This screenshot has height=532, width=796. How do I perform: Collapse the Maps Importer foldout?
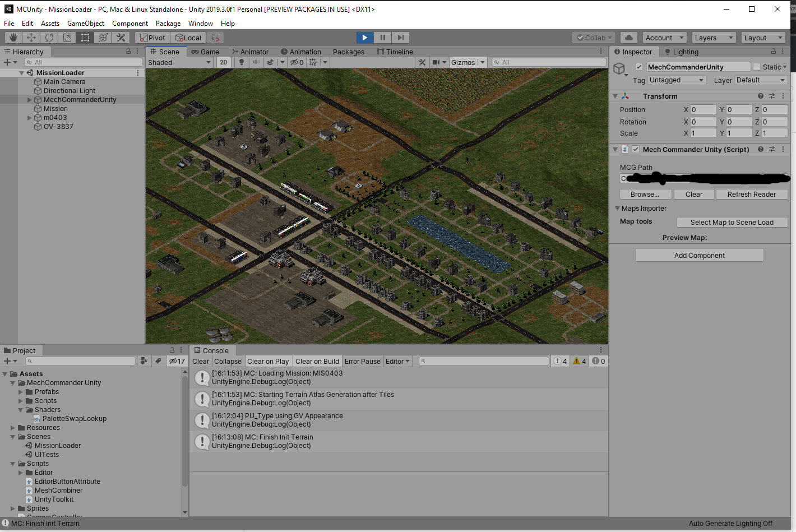coord(617,208)
